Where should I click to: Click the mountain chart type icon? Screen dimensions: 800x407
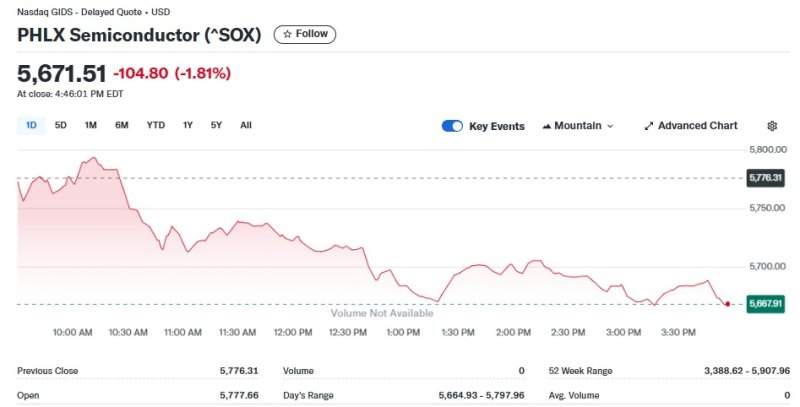coord(547,126)
